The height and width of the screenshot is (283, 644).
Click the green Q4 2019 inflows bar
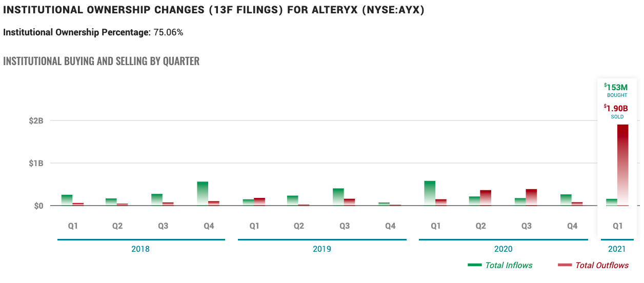click(x=384, y=204)
